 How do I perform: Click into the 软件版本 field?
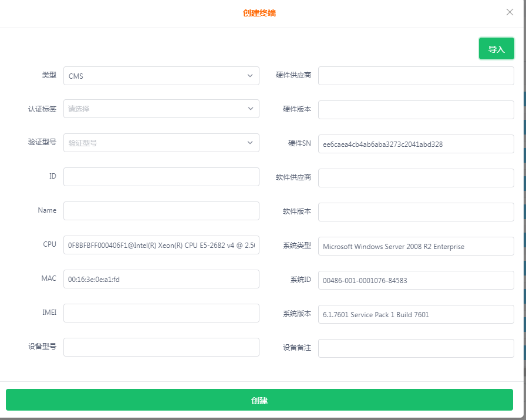point(416,212)
